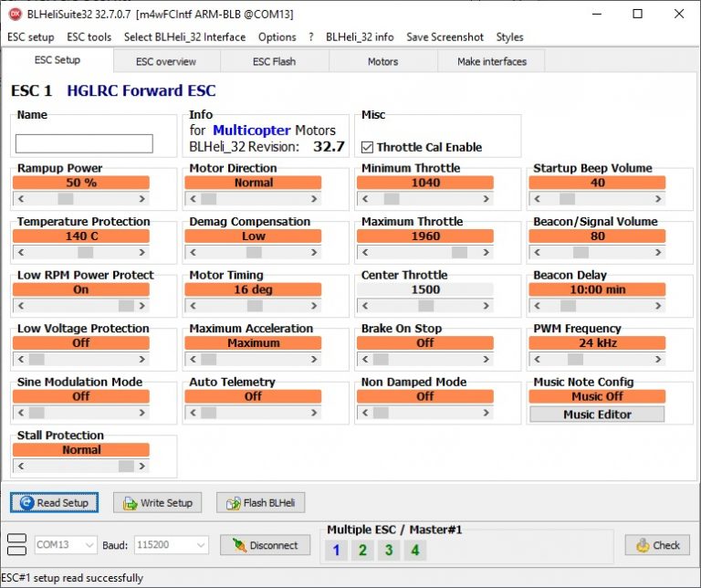Increase Beacon/Signal Volume right arrow

(658, 252)
